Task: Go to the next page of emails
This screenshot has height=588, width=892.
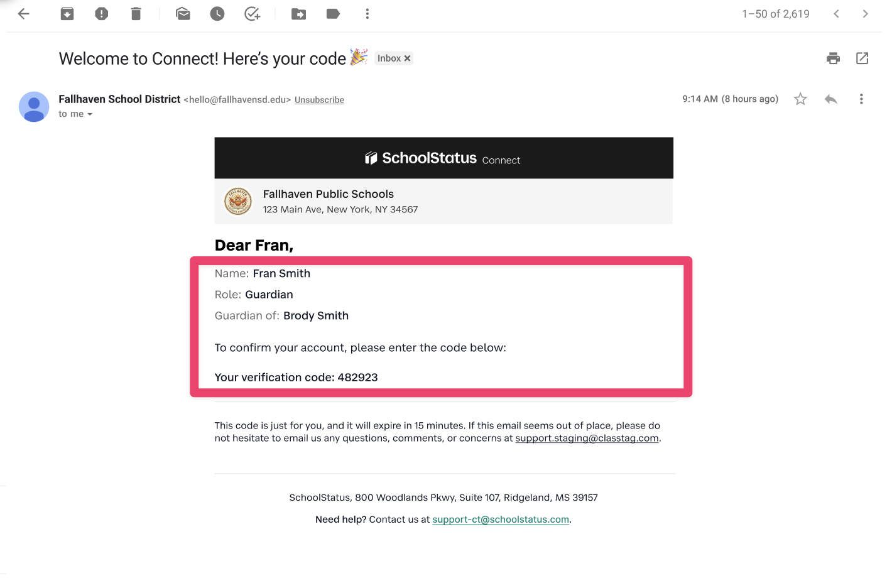Action: click(866, 14)
